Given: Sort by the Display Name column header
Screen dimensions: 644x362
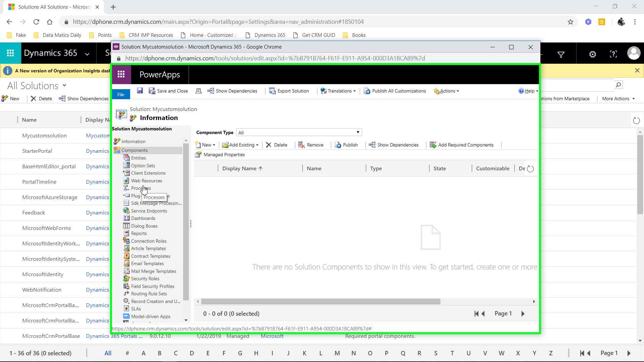Looking at the screenshot, I should pos(239,169).
